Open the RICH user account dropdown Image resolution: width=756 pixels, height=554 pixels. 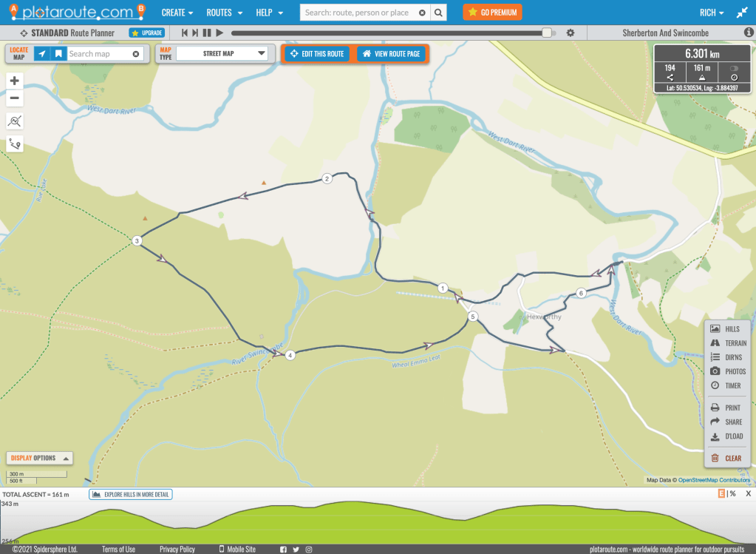(x=712, y=13)
